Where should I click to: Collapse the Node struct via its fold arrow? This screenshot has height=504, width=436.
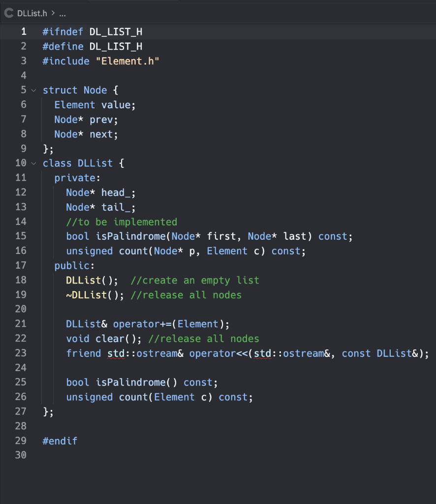coord(33,90)
